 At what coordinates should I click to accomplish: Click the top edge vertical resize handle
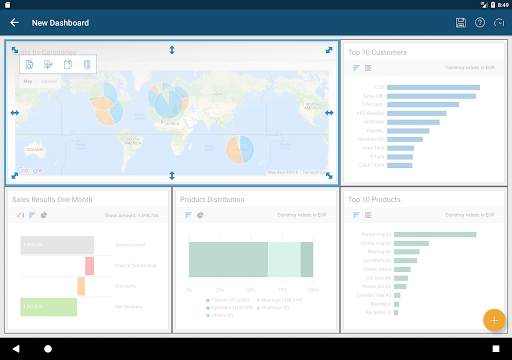click(172, 50)
